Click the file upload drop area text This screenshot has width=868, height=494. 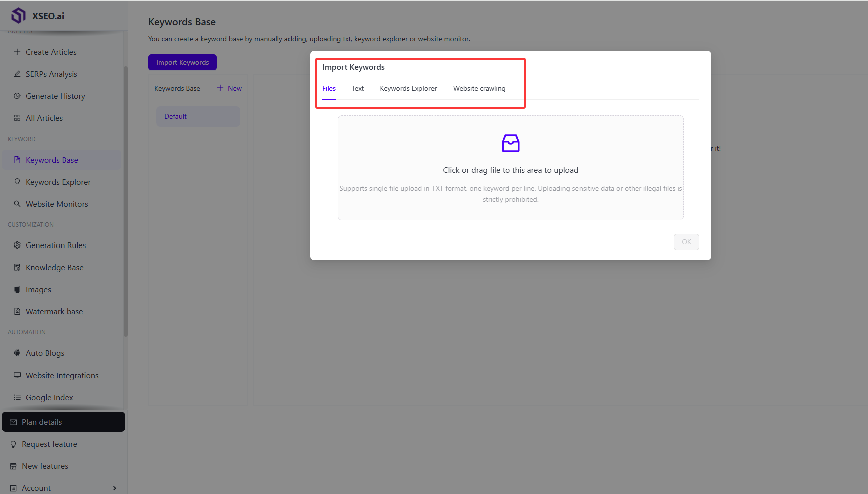[510, 170]
